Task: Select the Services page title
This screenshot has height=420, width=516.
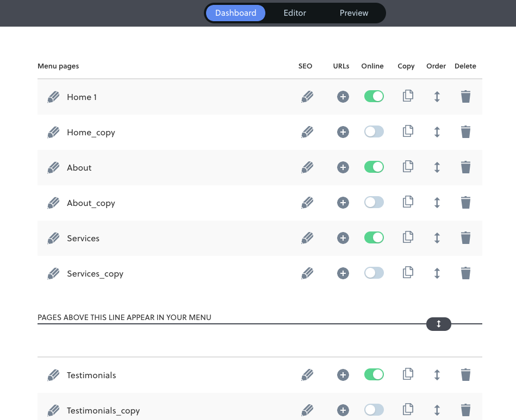Action: click(x=83, y=238)
